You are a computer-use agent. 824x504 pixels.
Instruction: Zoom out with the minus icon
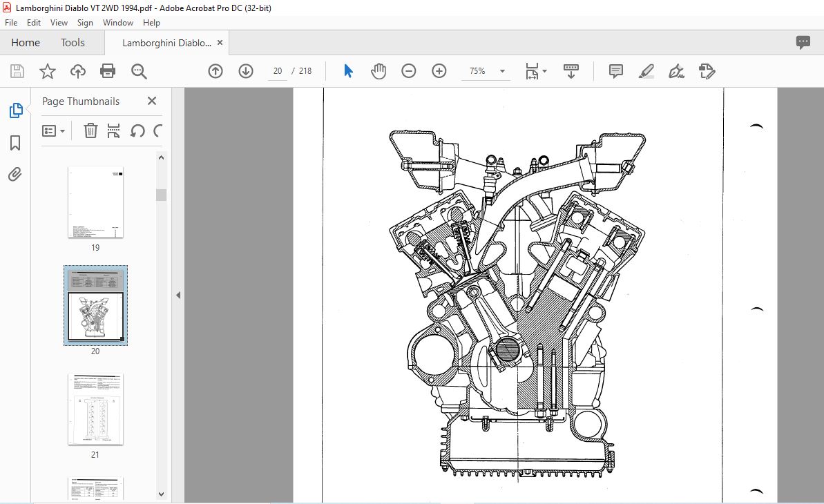(408, 71)
